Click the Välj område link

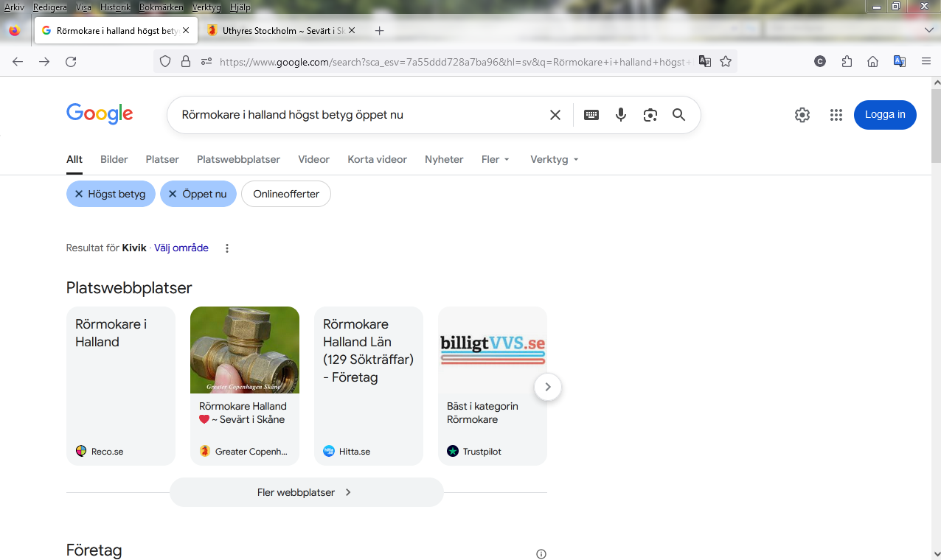click(181, 248)
